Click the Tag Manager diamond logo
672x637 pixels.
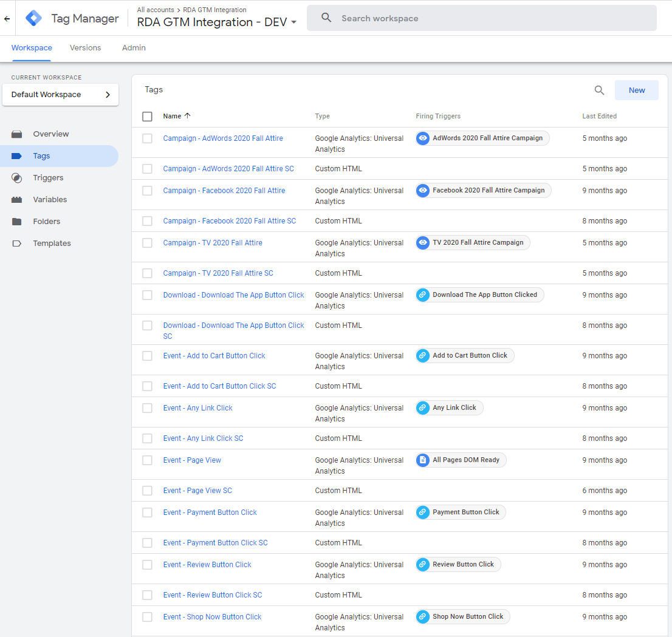click(33, 18)
